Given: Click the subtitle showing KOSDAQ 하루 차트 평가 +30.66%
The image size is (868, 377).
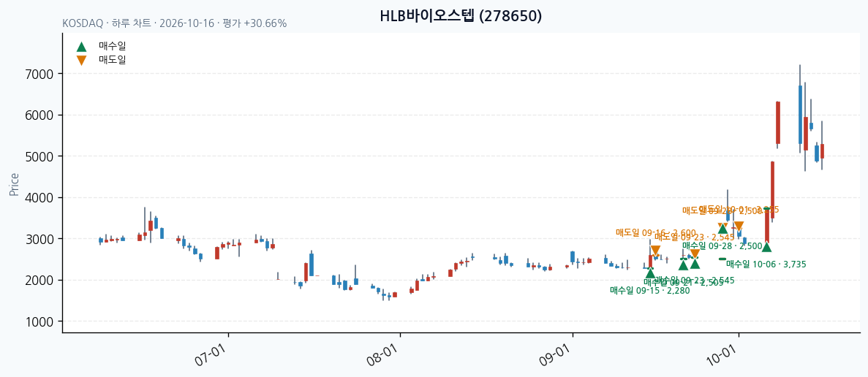Looking at the screenshot, I should tap(174, 24).
